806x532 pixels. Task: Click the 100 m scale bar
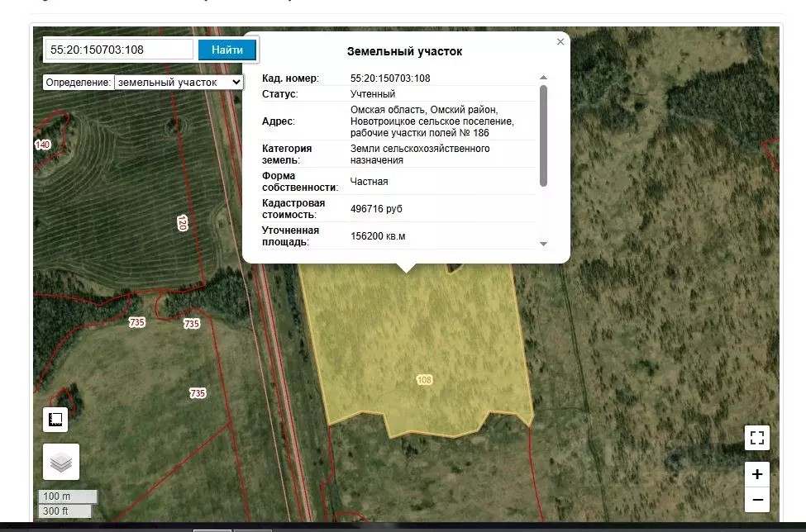pyautogui.click(x=68, y=496)
